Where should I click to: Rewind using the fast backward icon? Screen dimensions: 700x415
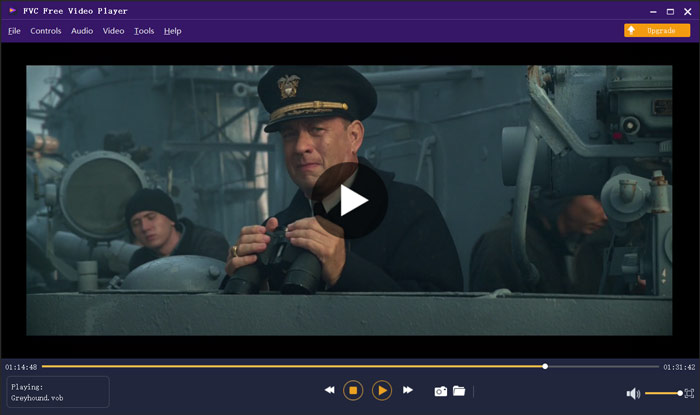tap(329, 390)
